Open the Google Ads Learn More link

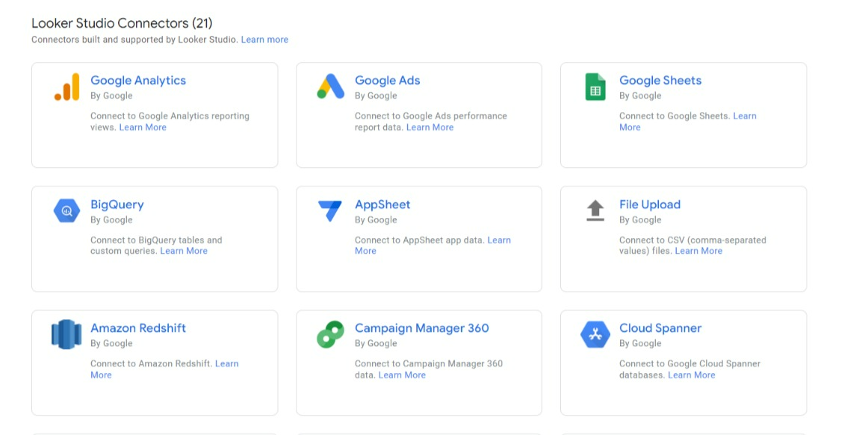(x=430, y=128)
